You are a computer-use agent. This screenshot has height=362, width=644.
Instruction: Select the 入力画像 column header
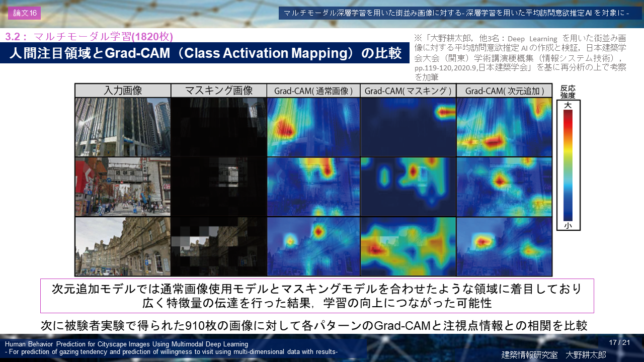click(x=123, y=90)
